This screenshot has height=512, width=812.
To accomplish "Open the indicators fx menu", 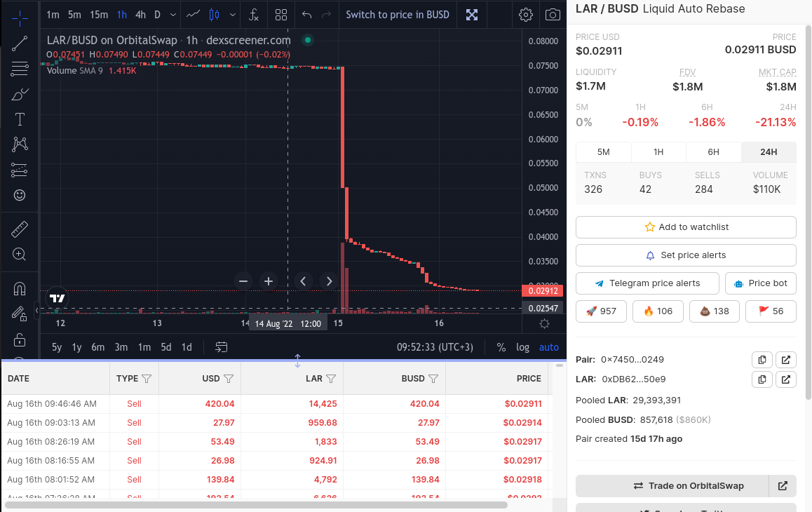I will coord(253,15).
